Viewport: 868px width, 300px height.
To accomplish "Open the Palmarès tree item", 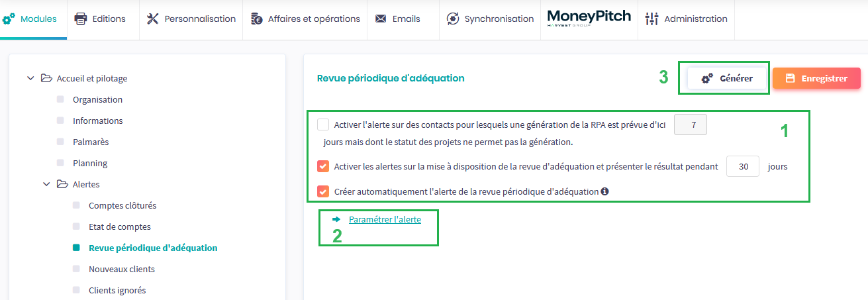I will pyautogui.click(x=91, y=142).
